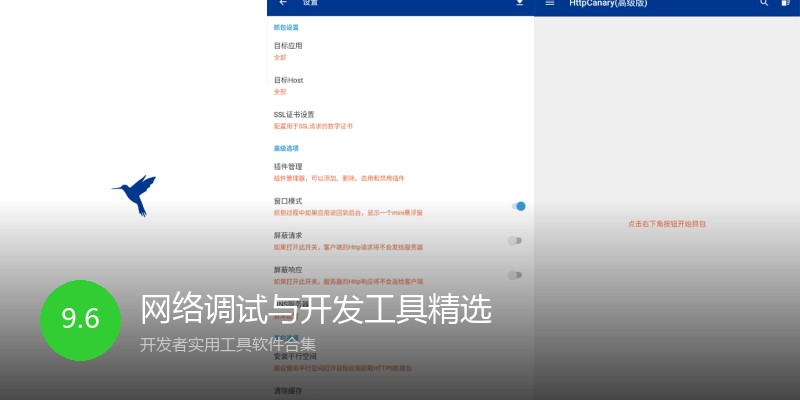Tap the icon right of search
This screenshot has height=400, width=800.
(x=786, y=3)
